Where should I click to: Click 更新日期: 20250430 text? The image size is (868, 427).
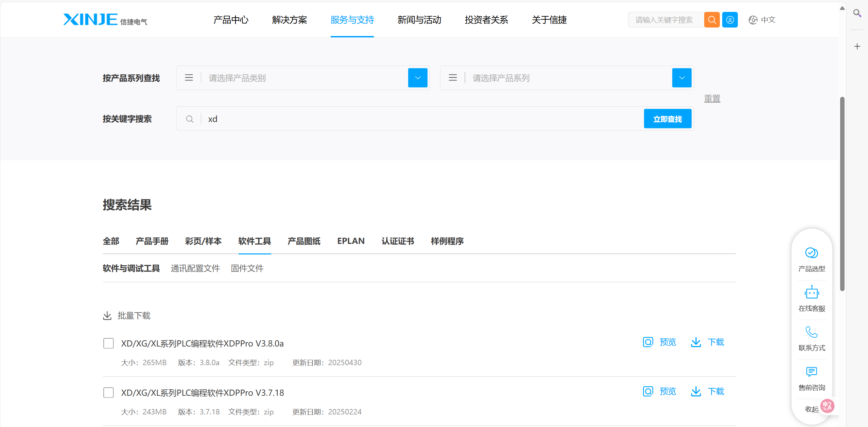(x=327, y=362)
